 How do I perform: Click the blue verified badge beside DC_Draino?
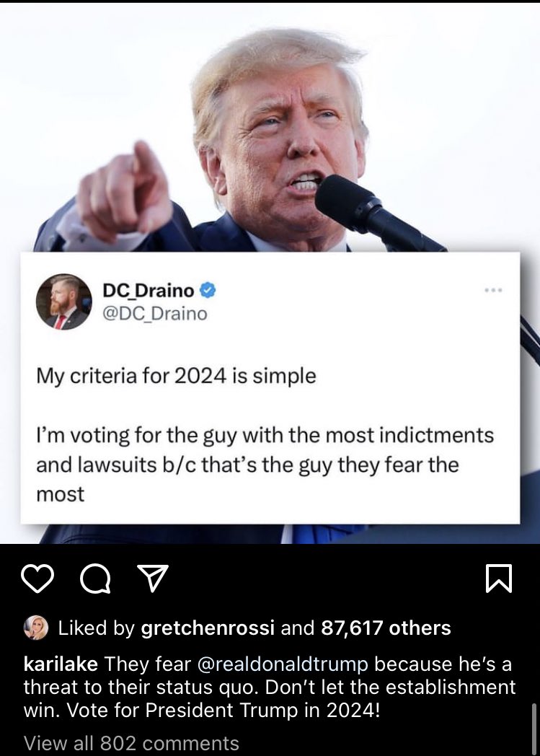point(208,290)
